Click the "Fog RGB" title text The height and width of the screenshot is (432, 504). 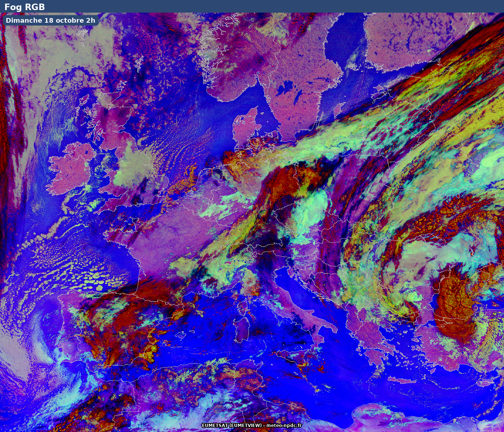point(24,6)
